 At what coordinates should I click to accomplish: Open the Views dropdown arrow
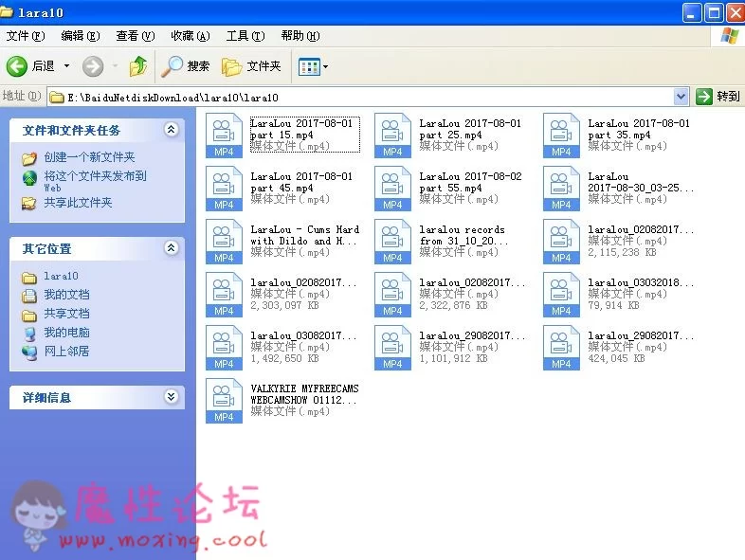click(326, 67)
